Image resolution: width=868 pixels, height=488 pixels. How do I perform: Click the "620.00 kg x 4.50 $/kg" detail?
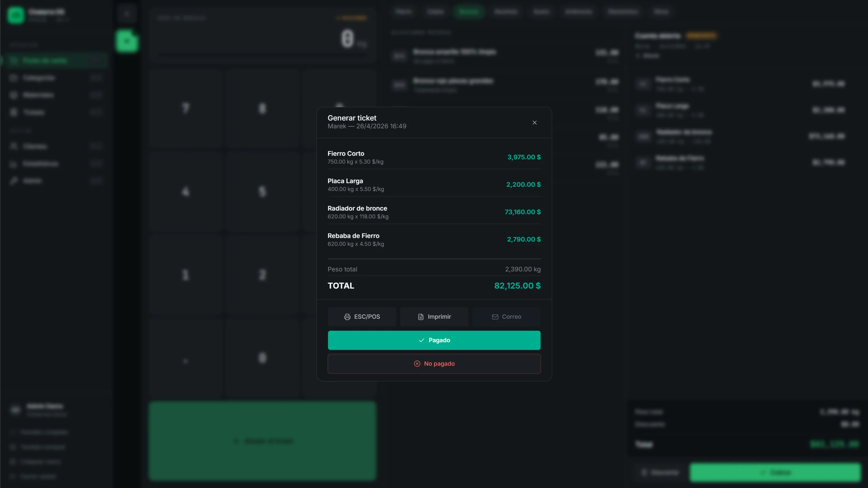355,244
